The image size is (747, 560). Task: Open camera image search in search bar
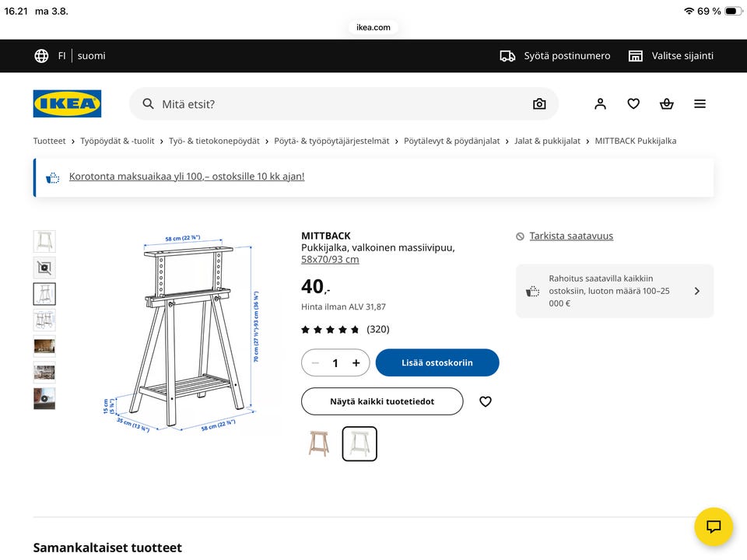pos(539,103)
